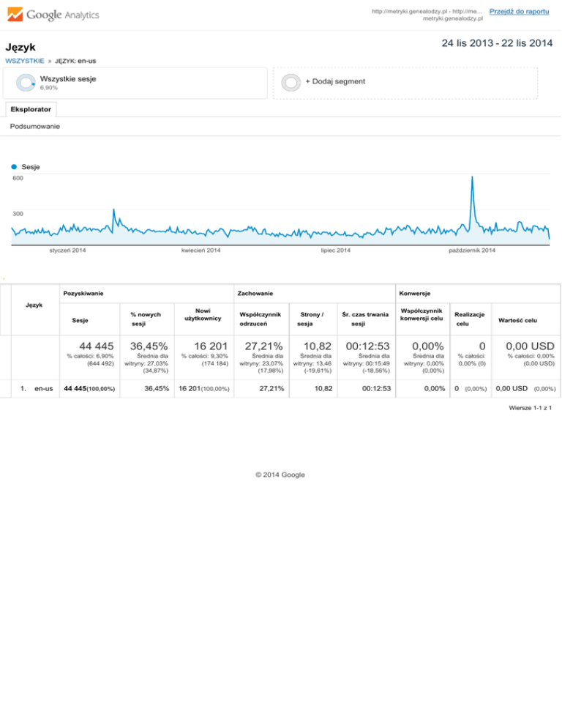Open the Przejdź do raportu link
The image size is (562, 728).
point(519,12)
